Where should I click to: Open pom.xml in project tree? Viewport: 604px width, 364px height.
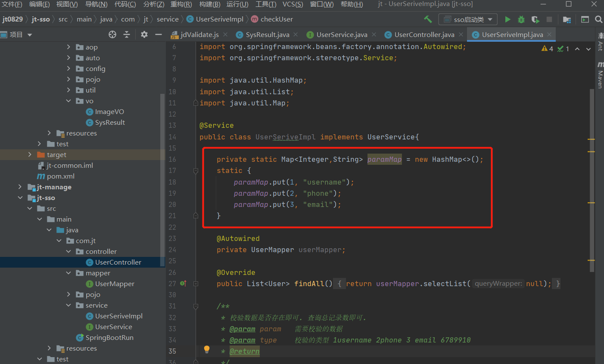point(56,176)
